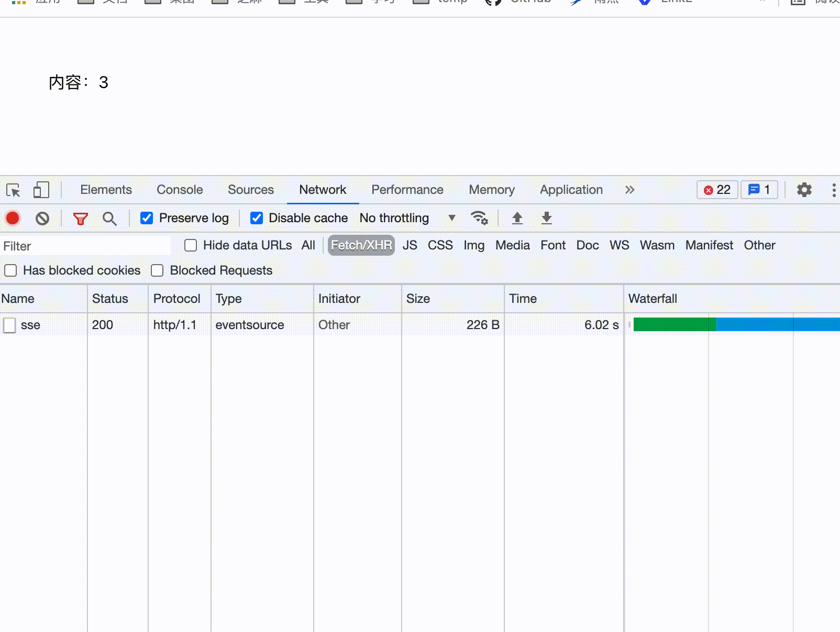Clear the network log
This screenshot has width=840, height=632.
pyautogui.click(x=42, y=218)
